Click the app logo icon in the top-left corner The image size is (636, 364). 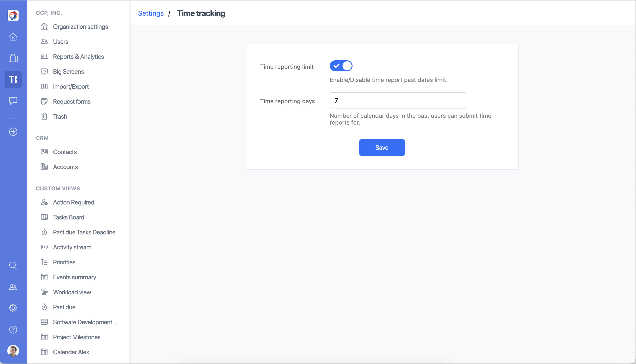pos(13,15)
